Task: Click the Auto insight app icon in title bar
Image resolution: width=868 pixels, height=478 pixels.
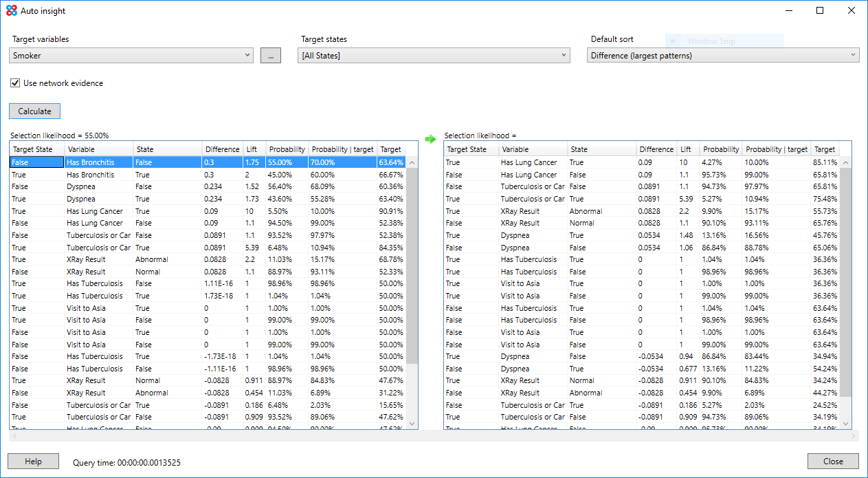Action: (x=11, y=11)
